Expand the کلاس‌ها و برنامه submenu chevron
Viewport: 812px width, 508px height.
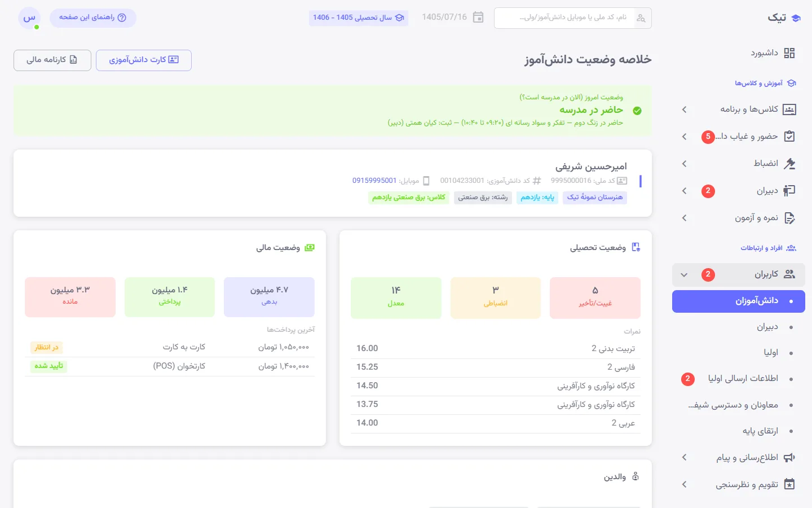[x=685, y=110]
